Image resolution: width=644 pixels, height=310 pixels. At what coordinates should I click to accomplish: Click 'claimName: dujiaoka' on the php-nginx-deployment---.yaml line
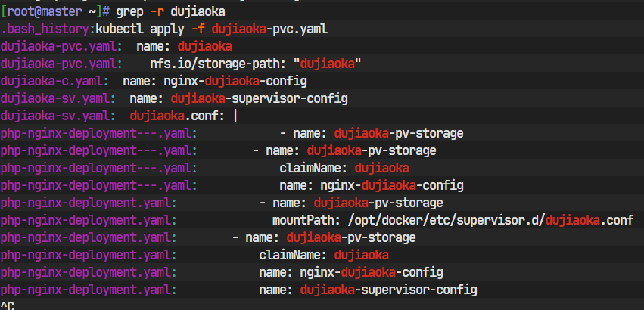pyautogui.click(x=344, y=168)
